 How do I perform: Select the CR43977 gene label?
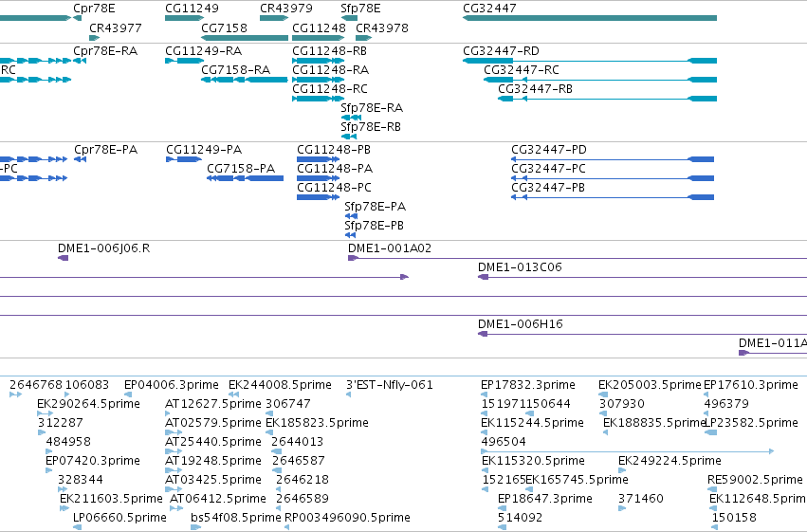point(116,28)
